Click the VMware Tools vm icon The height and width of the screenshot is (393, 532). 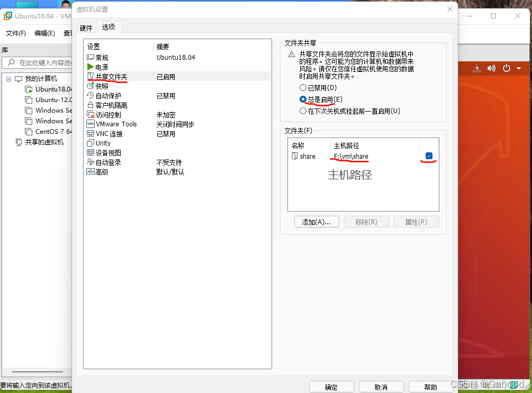click(x=90, y=124)
